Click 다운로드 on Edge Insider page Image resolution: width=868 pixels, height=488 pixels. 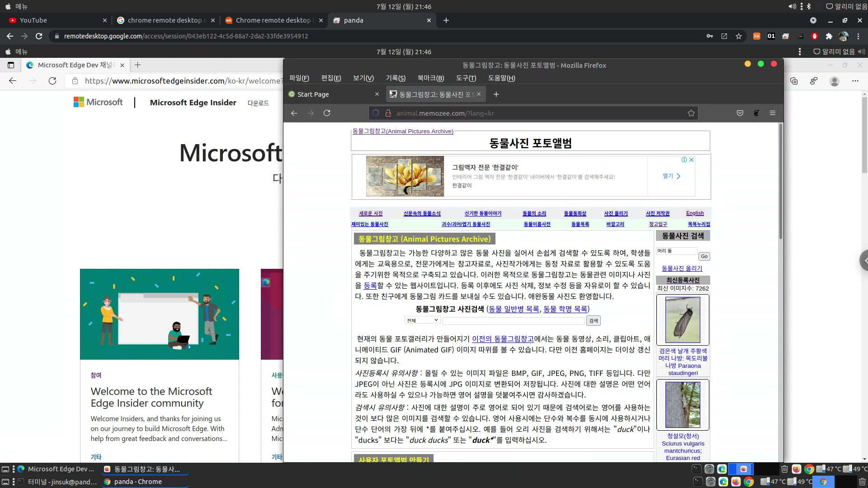258,103
